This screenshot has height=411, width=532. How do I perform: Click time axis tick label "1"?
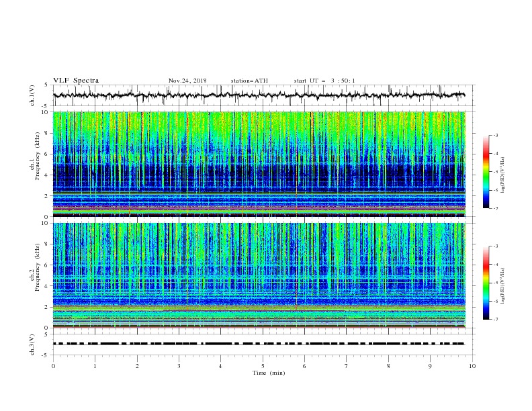(x=95, y=366)
